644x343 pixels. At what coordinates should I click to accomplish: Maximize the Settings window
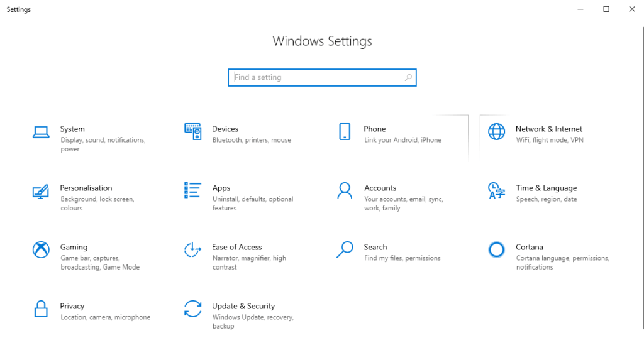[x=606, y=9]
